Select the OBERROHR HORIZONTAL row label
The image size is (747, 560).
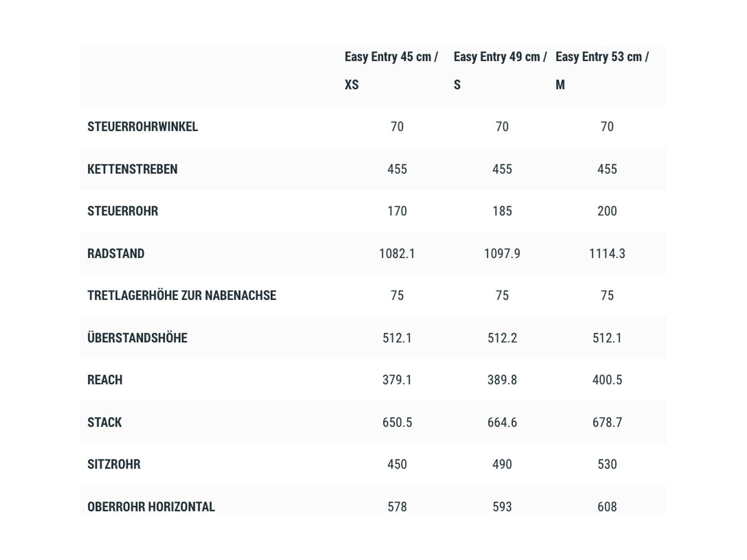[x=151, y=506]
